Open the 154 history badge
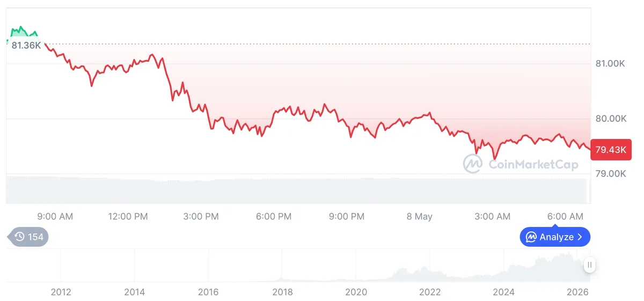This screenshot has width=644, height=301. pos(27,237)
